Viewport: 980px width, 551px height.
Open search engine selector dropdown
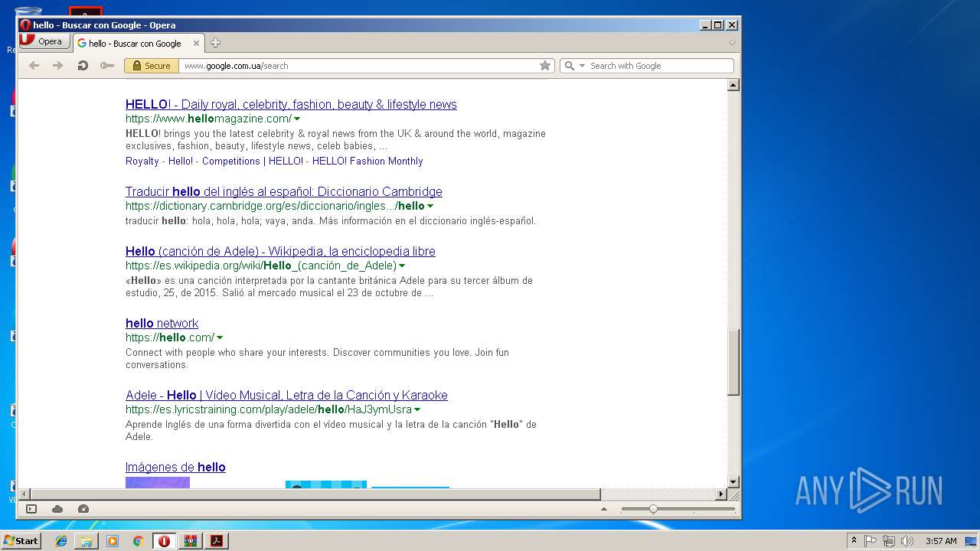tap(574, 66)
